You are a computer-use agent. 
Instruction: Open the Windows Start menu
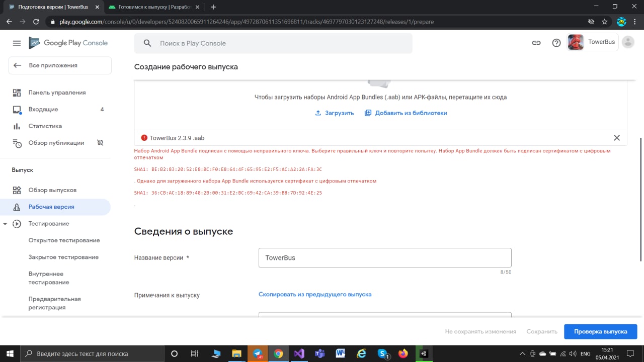[x=10, y=353]
